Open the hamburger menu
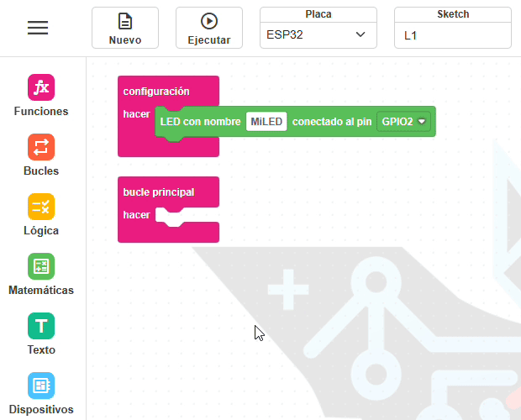Image resolution: width=521 pixels, height=420 pixels. point(38,28)
